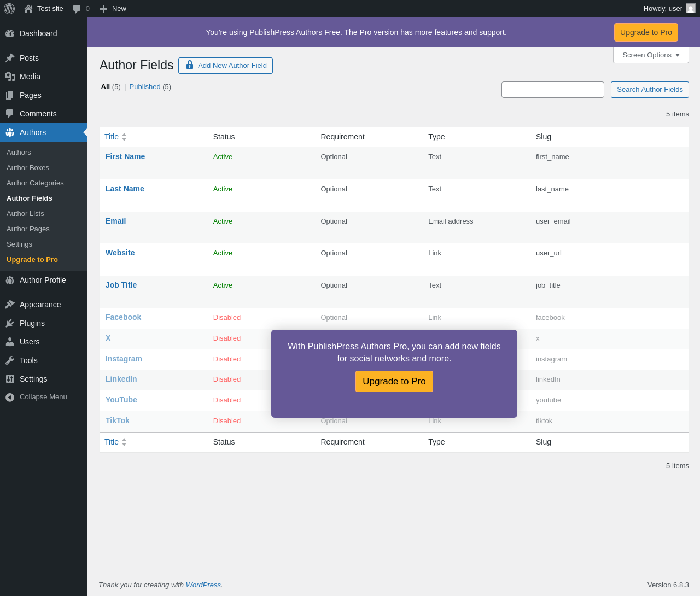Open the Authors submenu item
700x596 pixels.
19,152
